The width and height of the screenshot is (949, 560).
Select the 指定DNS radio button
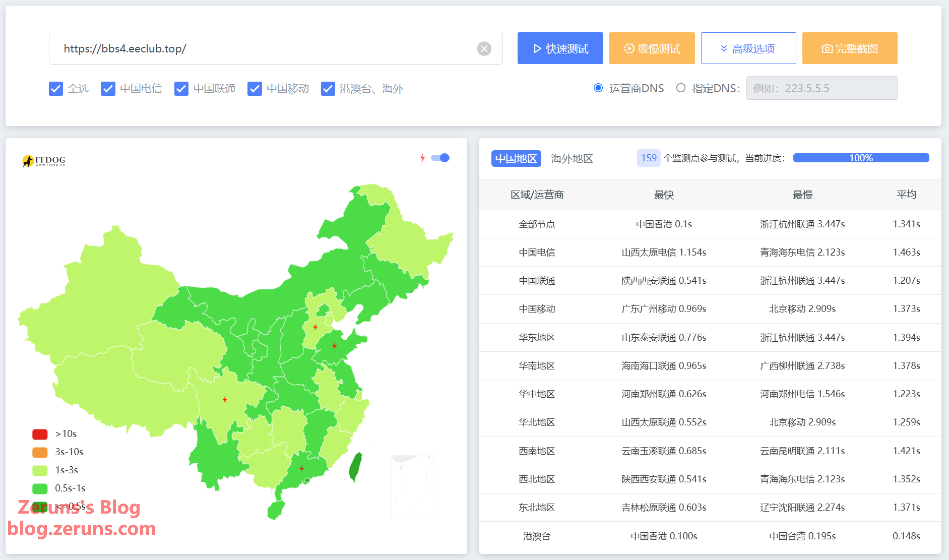[681, 88]
